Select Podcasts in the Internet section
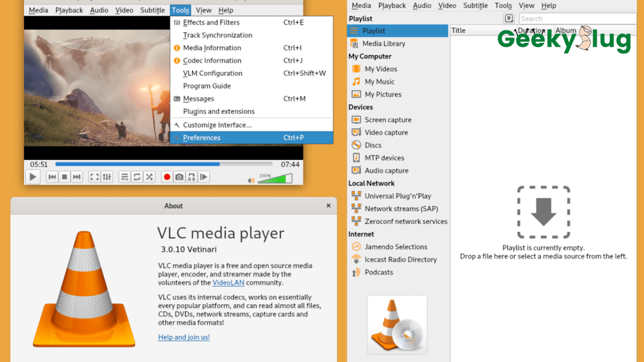The image size is (644, 362). pyautogui.click(x=378, y=272)
